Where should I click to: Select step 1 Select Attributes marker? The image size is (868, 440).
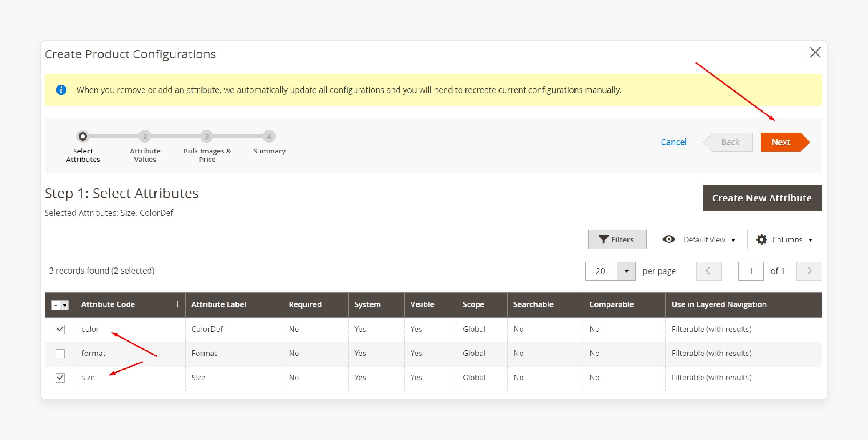pos(83,137)
